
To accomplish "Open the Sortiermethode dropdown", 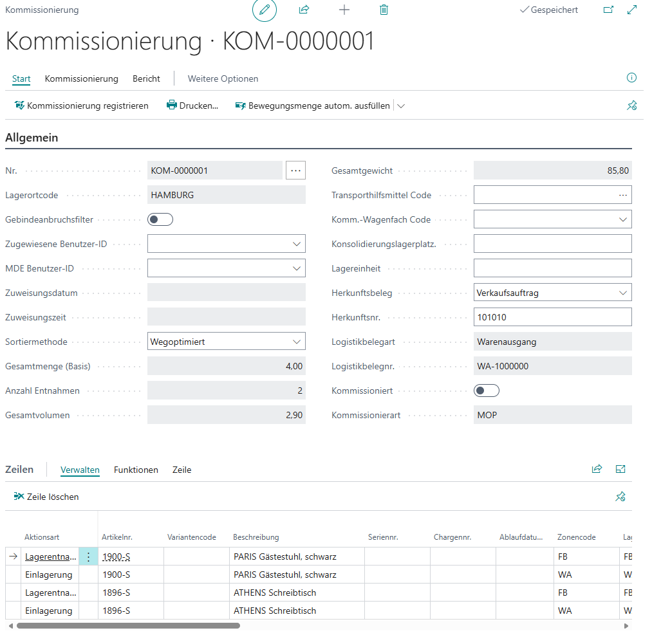I will (x=297, y=341).
